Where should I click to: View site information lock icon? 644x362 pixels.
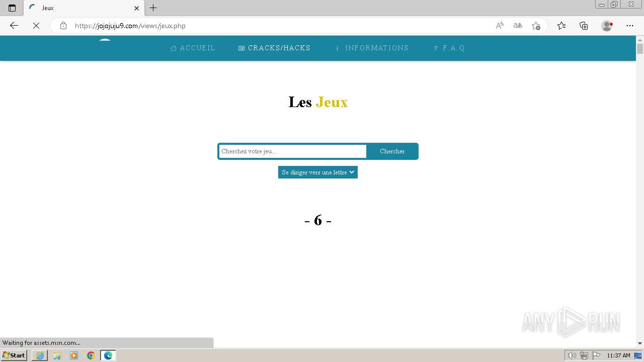63,26
